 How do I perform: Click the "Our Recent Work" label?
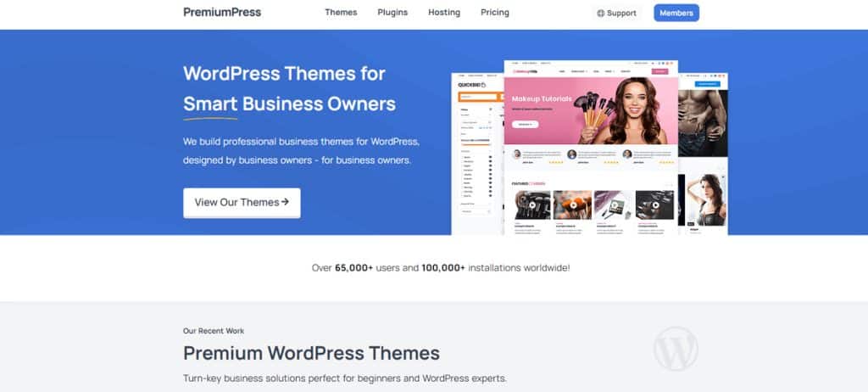(214, 331)
